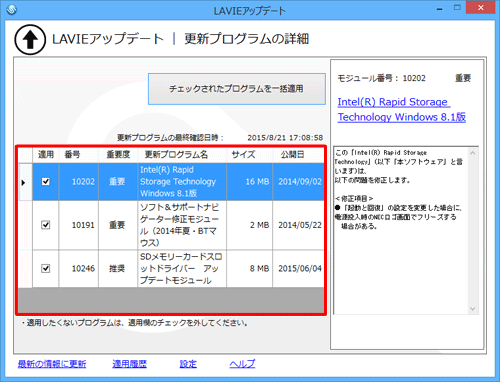
Task: Uncheck the checkbox for module 10191
Action: tap(46, 225)
